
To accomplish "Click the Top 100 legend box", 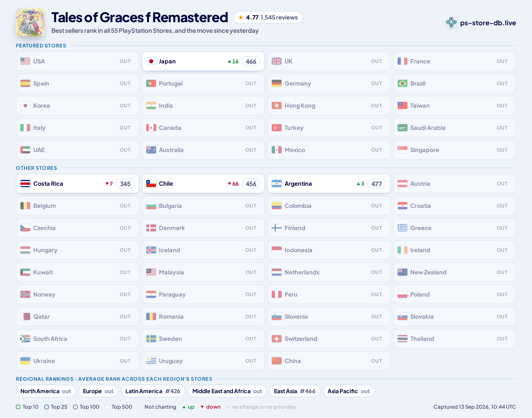I will pyautogui.click(x=75, y=407).
